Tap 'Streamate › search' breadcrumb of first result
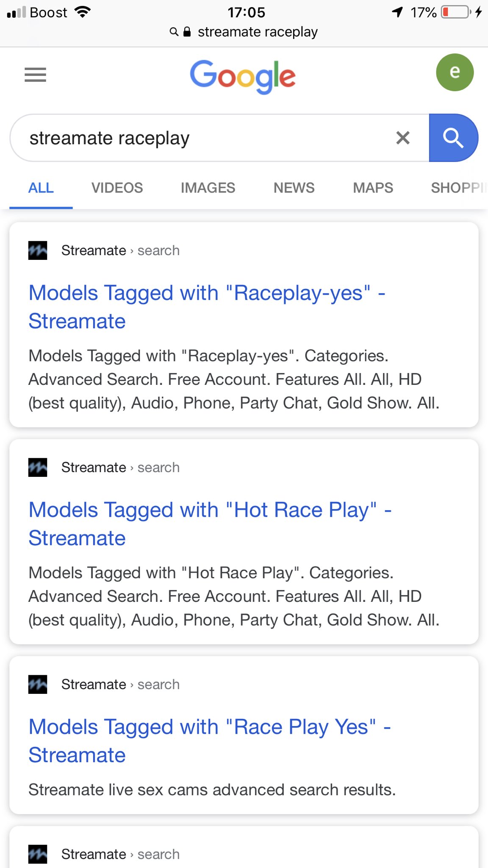Image resolution: width=488 pixels, height=868 pixels. [120, 250]
